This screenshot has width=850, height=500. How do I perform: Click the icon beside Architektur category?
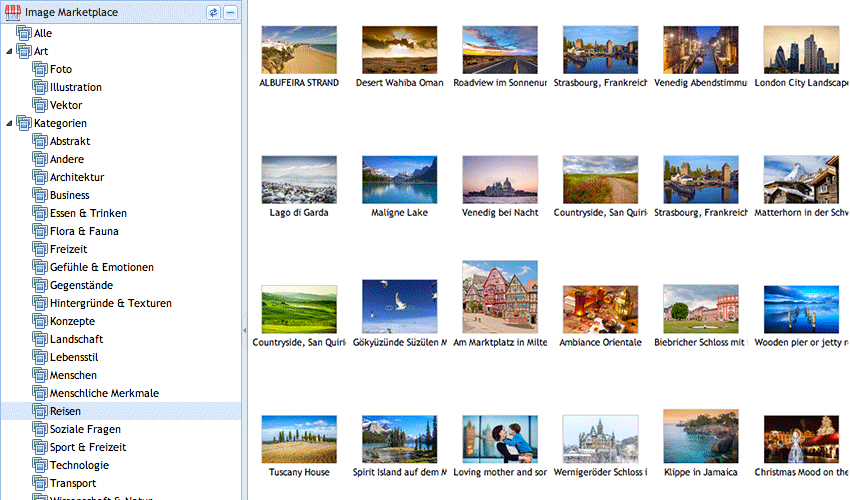[x=40, y=177]
